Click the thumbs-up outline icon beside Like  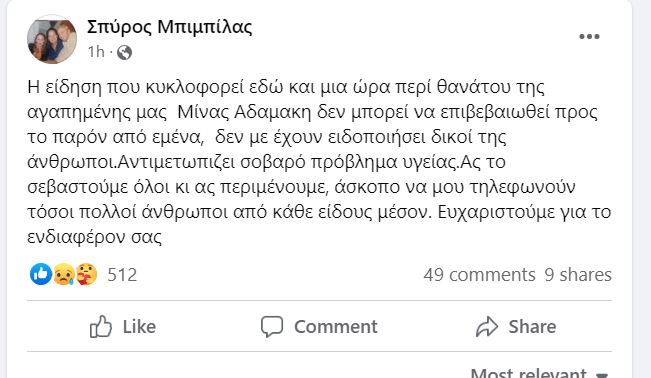pos(101,326)
